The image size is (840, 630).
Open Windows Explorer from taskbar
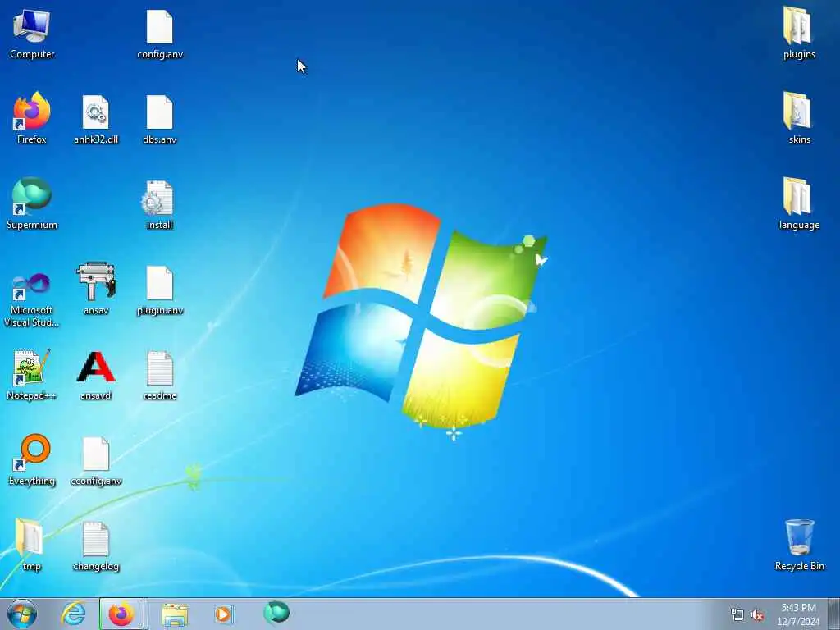(175, 614)
